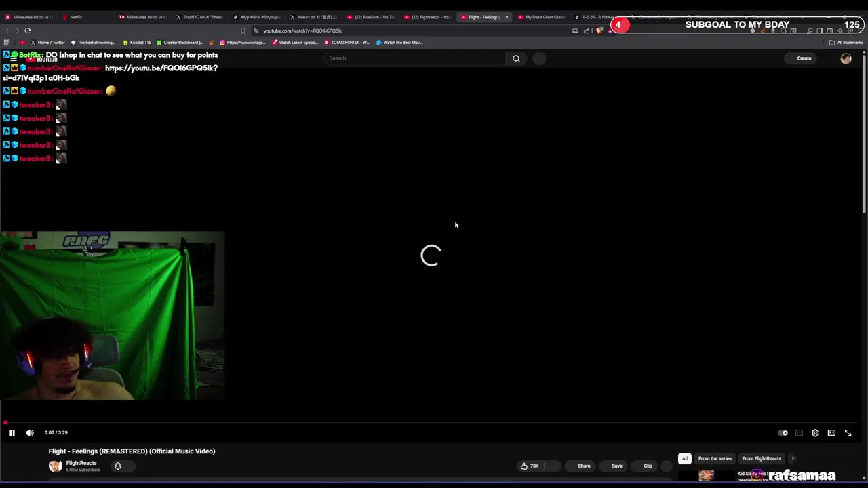Switch to My Dead Great Grand tab
The image size is (868, 488).
tap(541, 17)
